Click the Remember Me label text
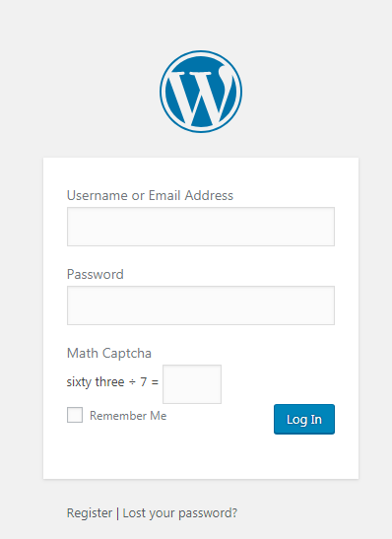 click(x=128, y=416)
